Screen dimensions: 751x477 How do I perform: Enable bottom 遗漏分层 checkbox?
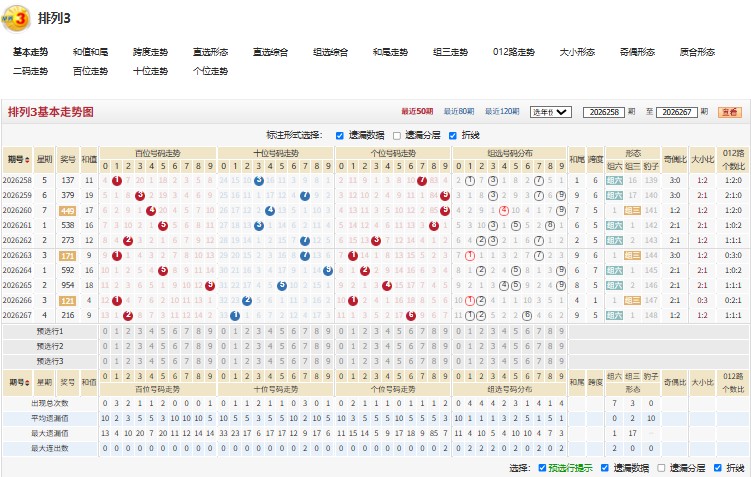tap(661, 468)
